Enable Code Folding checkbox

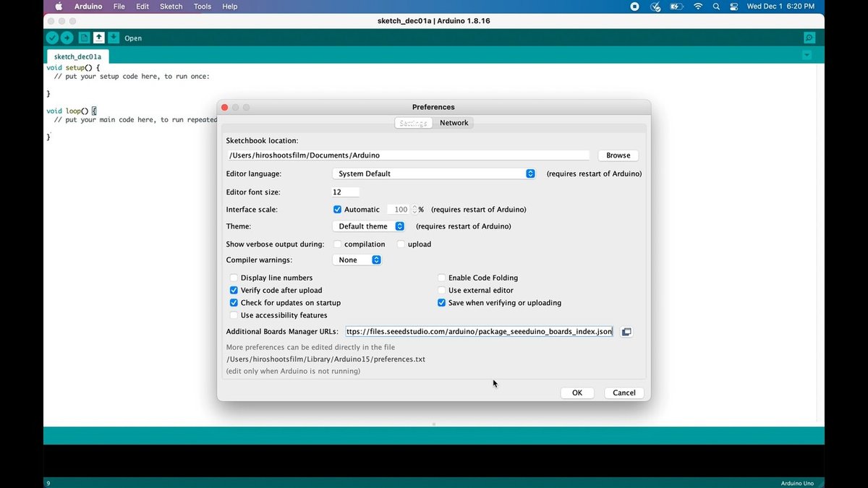(x=441, y=278)
